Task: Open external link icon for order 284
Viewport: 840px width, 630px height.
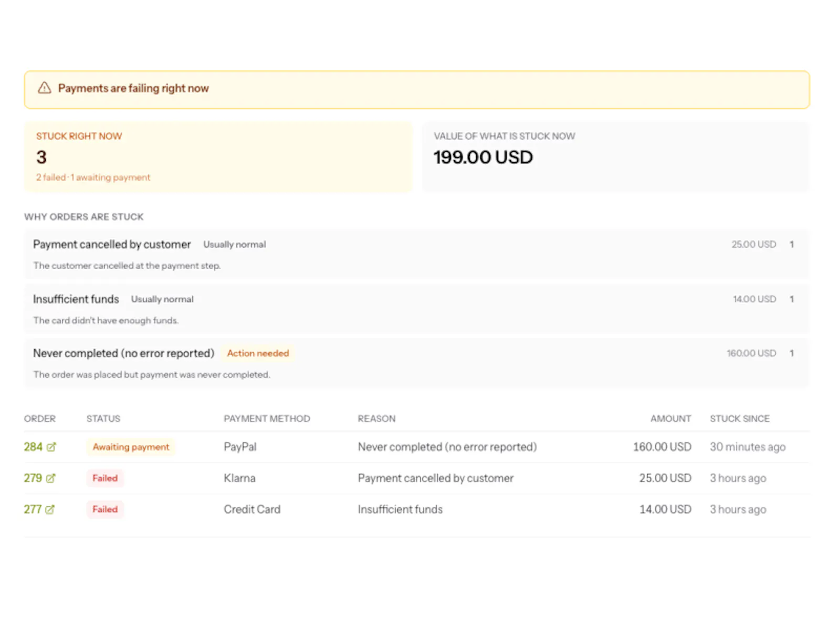Action: click(51, 447)
